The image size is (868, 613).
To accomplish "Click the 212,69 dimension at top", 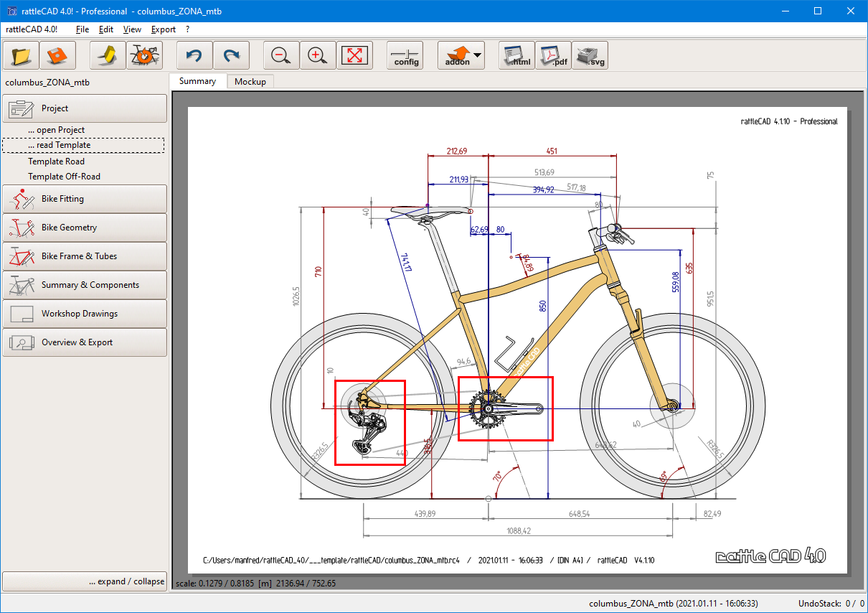I will [x=457, y=151].
